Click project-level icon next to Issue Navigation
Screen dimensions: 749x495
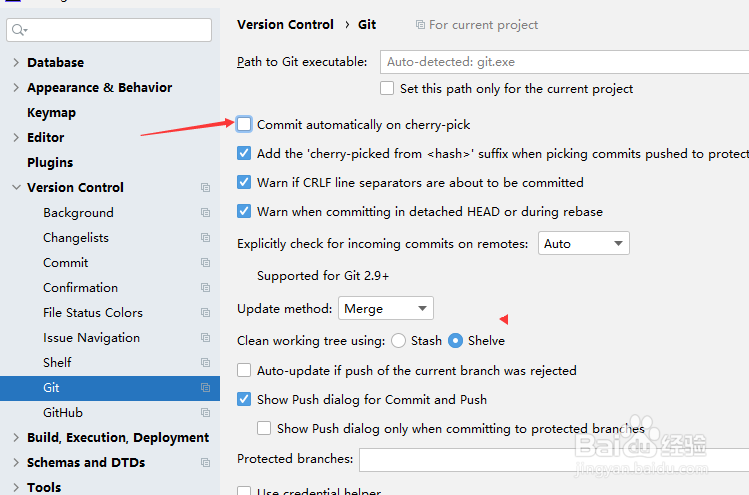pyautogui.click(x=205, y=338)
